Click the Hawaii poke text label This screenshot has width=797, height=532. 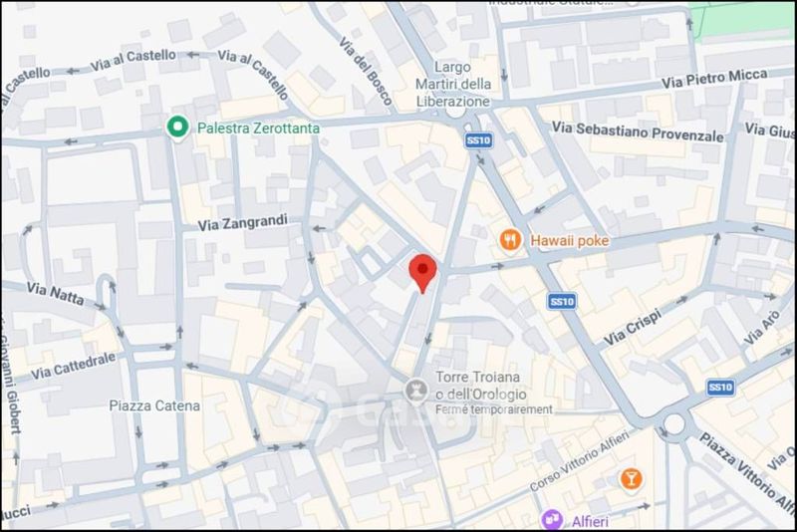[569, 240]
